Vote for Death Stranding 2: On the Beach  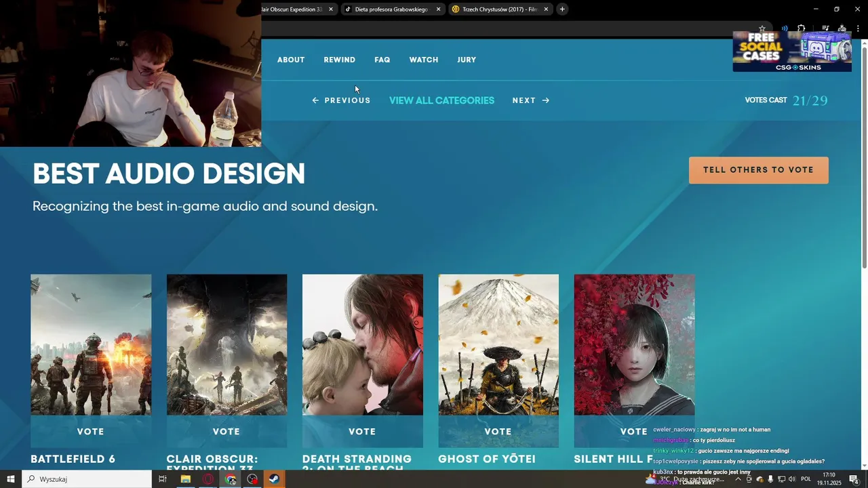click(x=362, y=431)
